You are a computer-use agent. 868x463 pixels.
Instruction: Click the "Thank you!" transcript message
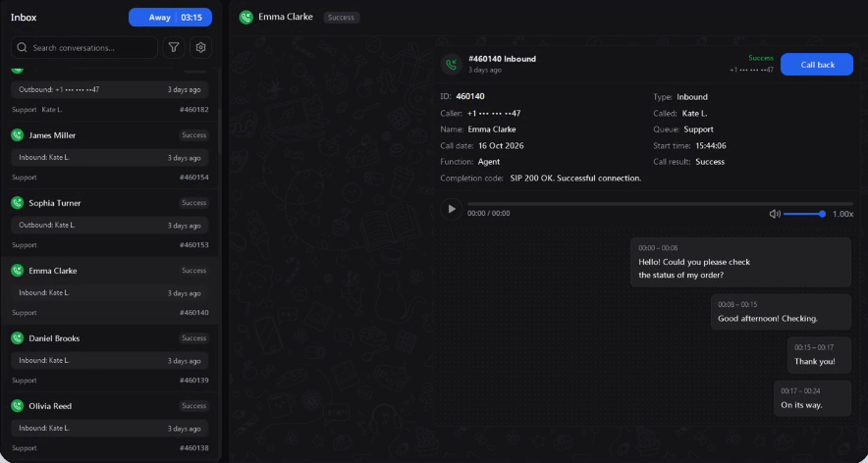point(819,355)
